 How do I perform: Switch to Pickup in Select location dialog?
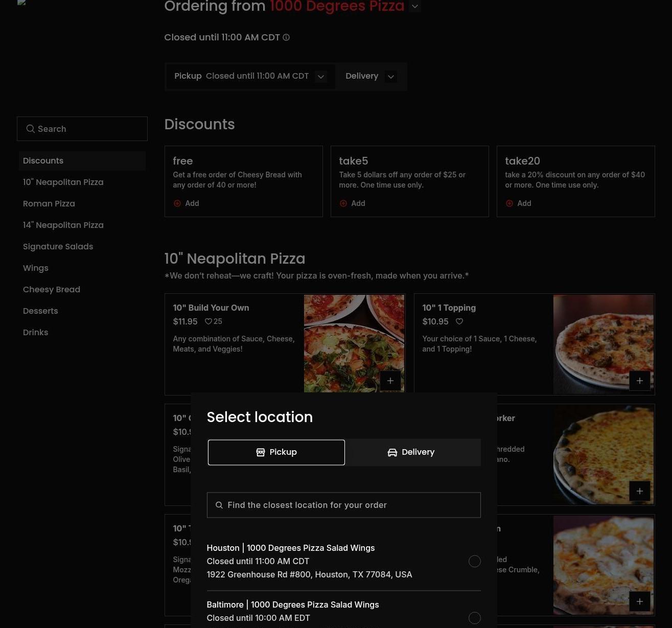click(276, 452)
